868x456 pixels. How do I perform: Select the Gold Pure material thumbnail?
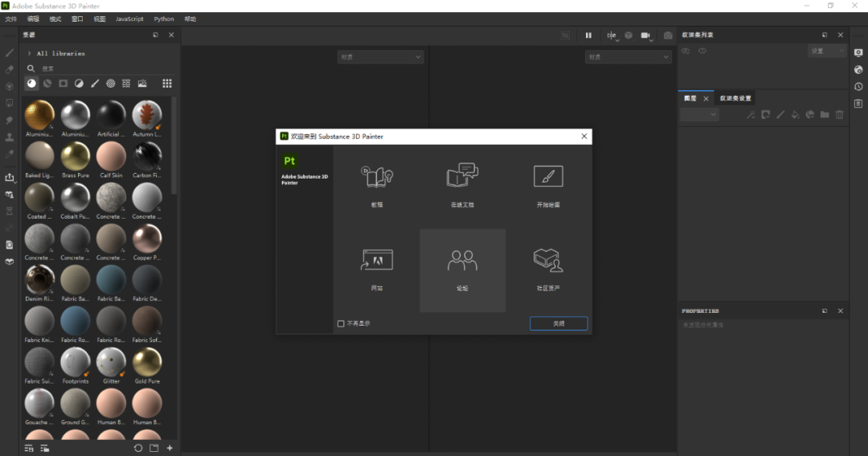pyautogui.click(x=147, y=363)
